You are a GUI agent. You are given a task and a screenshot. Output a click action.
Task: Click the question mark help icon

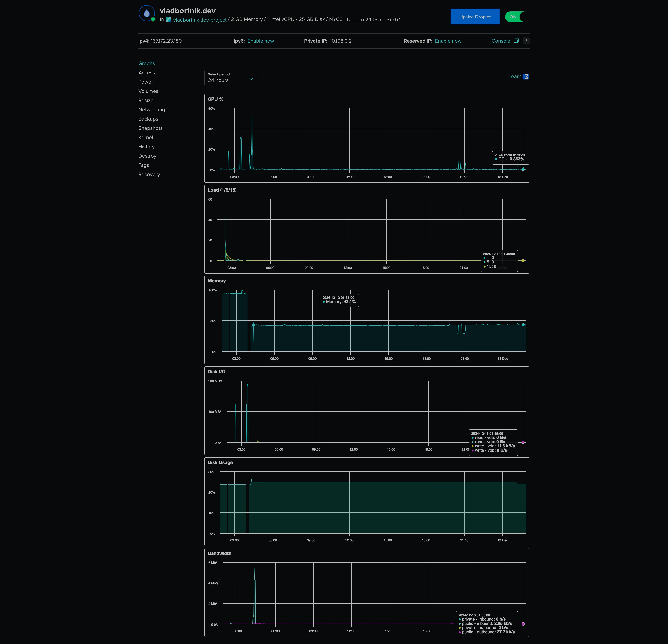pos(526,41)
